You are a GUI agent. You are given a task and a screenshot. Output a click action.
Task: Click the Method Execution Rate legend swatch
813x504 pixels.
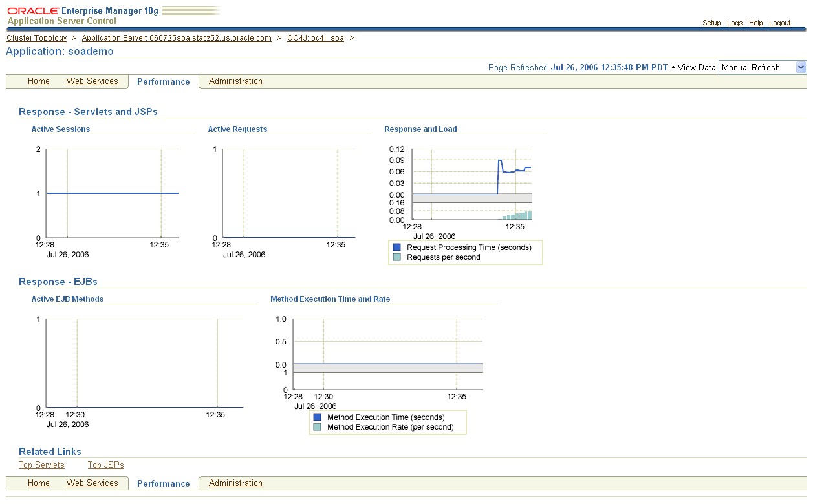click(x=318, y=427)
